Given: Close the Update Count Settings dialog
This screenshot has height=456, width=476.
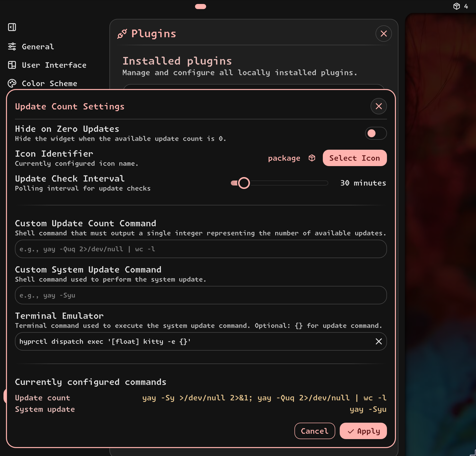Looking at the screenshot, I should (x=379, y=106).
